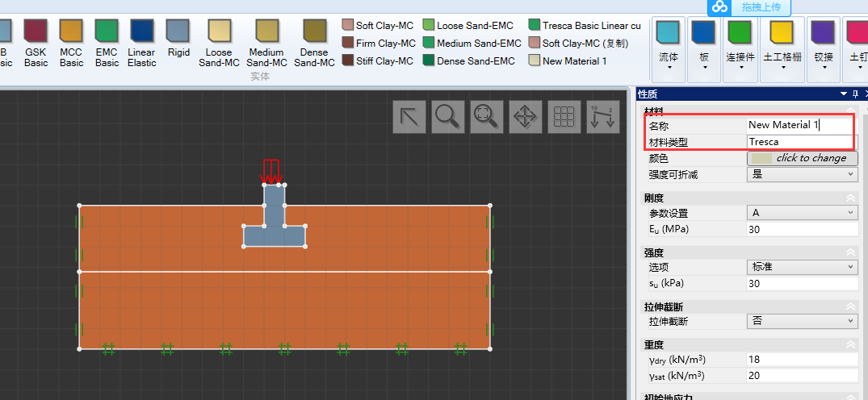Click the cloud upload icon at top
This screenshot has height=400, width=868.
click(x=719, y=7)
